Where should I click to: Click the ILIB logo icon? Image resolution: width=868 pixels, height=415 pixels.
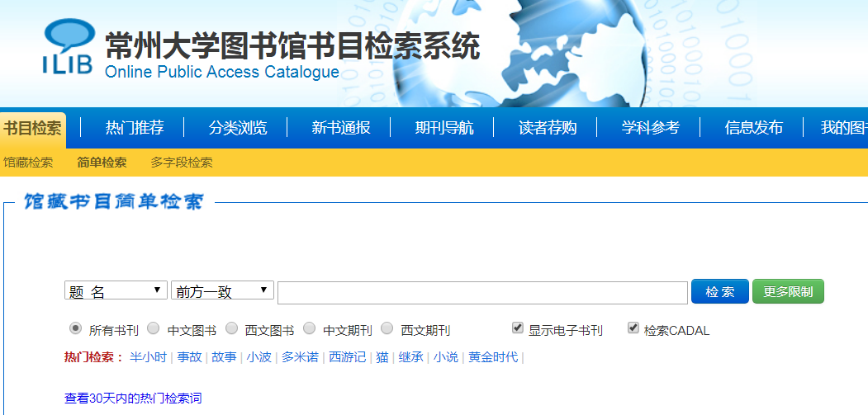[68, 46]
